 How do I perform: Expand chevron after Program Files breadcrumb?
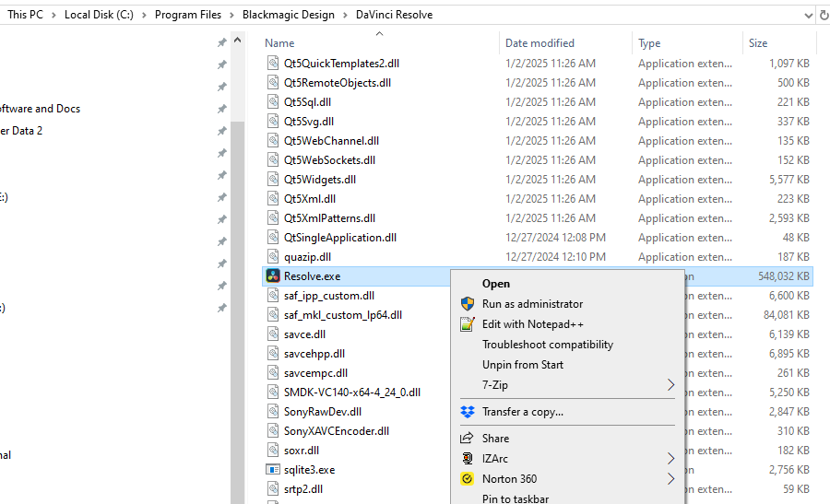(x=231, y=16)
